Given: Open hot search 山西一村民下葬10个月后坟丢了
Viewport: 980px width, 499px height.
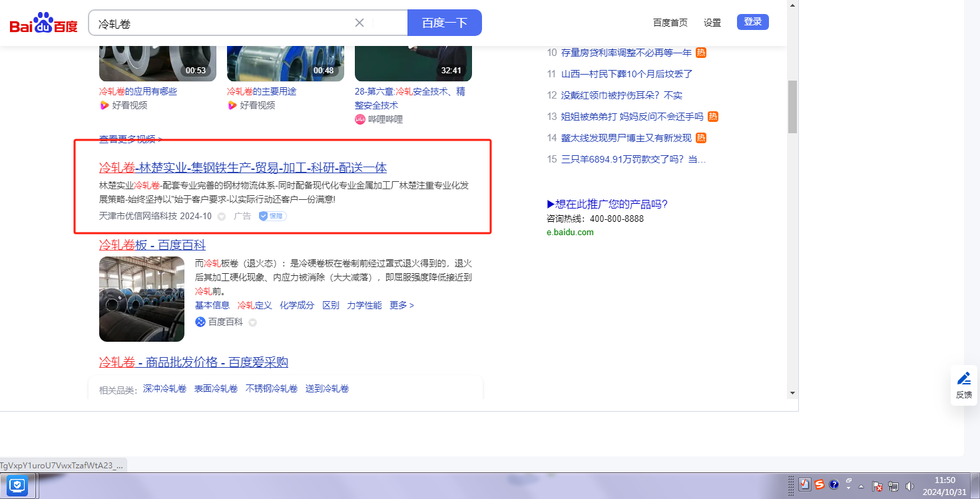Looking at the screenshot, I should pyautogui.click(x=627, y=74).
